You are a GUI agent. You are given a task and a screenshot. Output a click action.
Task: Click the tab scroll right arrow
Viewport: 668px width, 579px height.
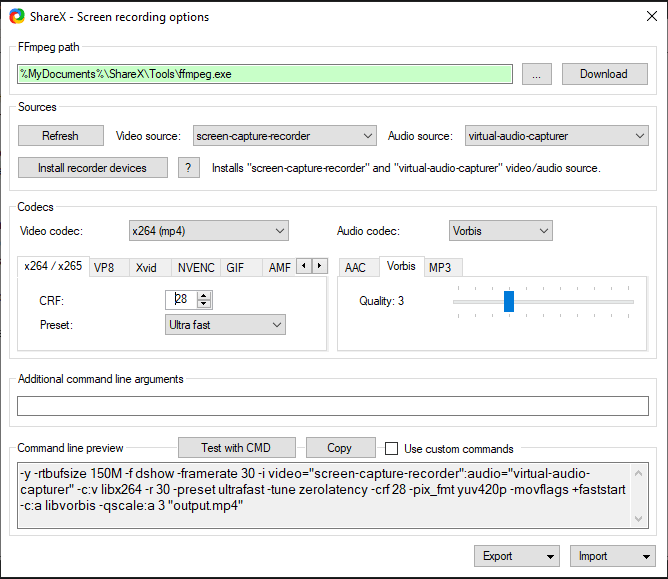tap(320, 266)
